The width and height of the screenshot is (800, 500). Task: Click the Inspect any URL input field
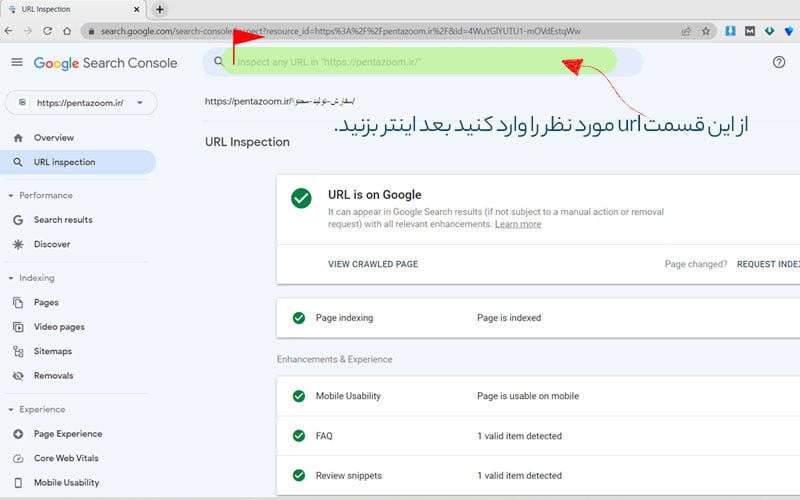pyautogui.click(x=423, y=62)
